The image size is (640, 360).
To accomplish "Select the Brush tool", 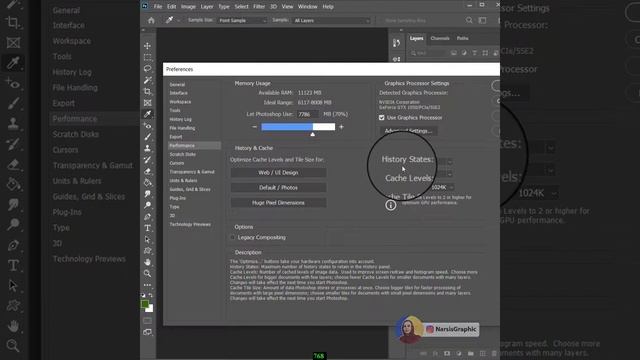I will (x=147, y=137).
